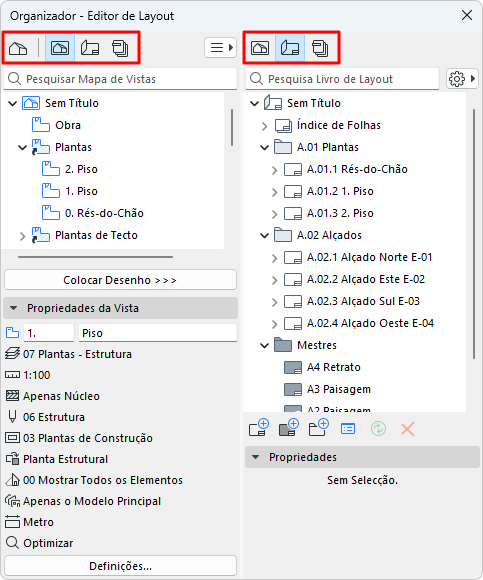Select layout A.02.3 Alçado Sul E-03
The width and height of the screenshot is (483, 580).
[352, 301]
